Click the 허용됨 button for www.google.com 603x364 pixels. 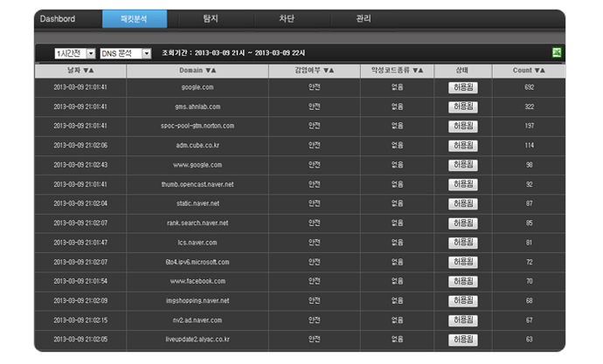coord(463,165)
